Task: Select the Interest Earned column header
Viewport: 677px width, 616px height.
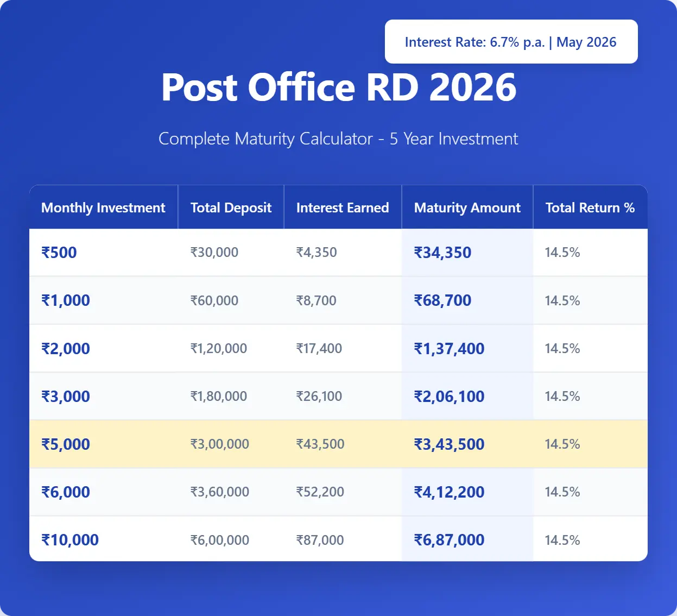Action: (x=343, y=208)
